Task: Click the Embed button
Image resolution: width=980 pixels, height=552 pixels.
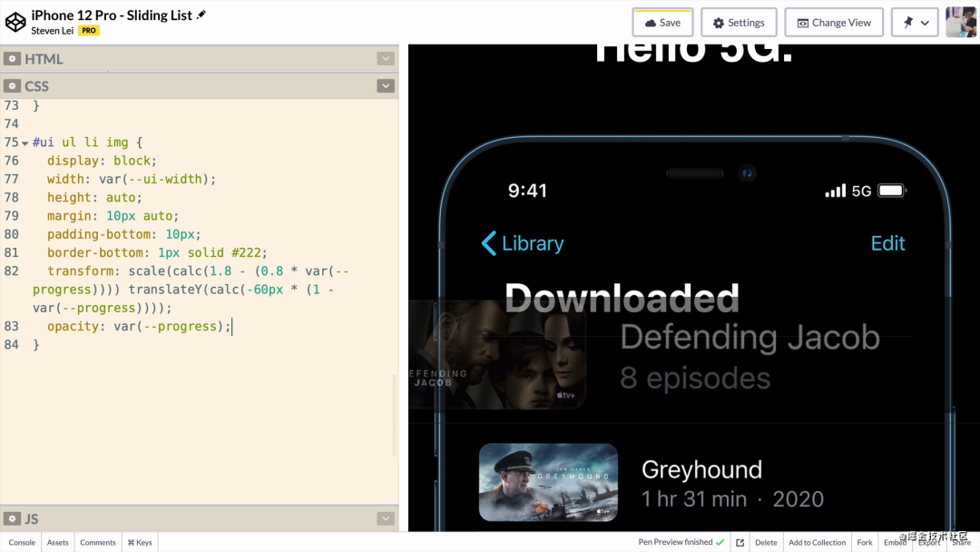Action: click(895, 542)
